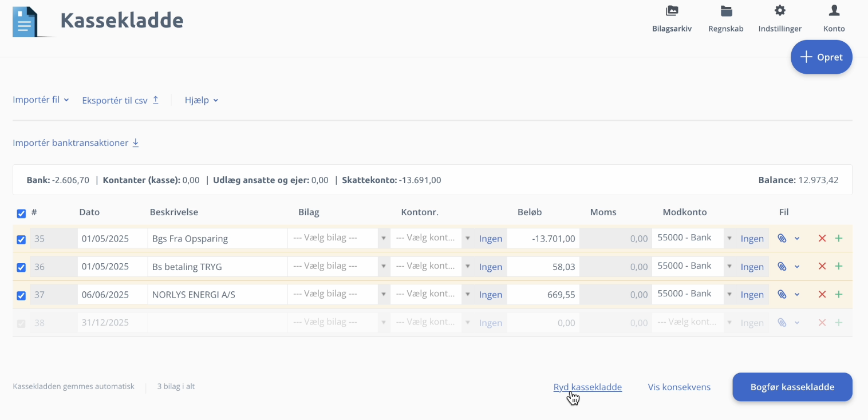
Task: Open the Importér fil menu
Action: (41, 100)
